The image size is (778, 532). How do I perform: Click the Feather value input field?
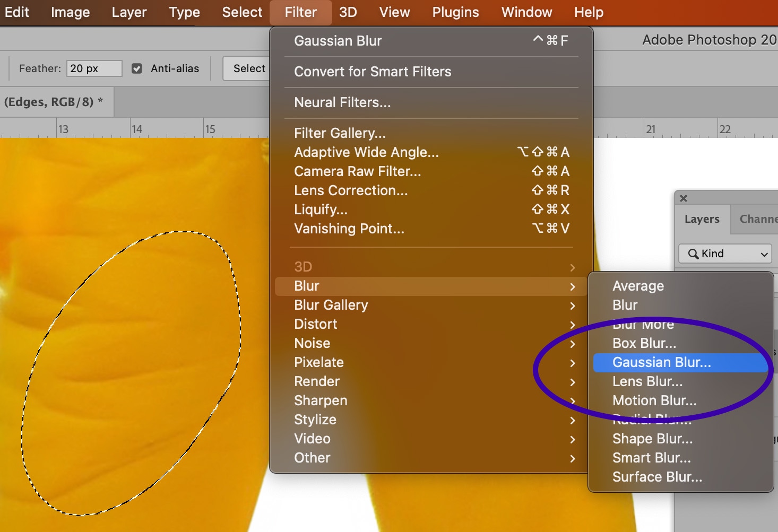click(x=94, y=68)
